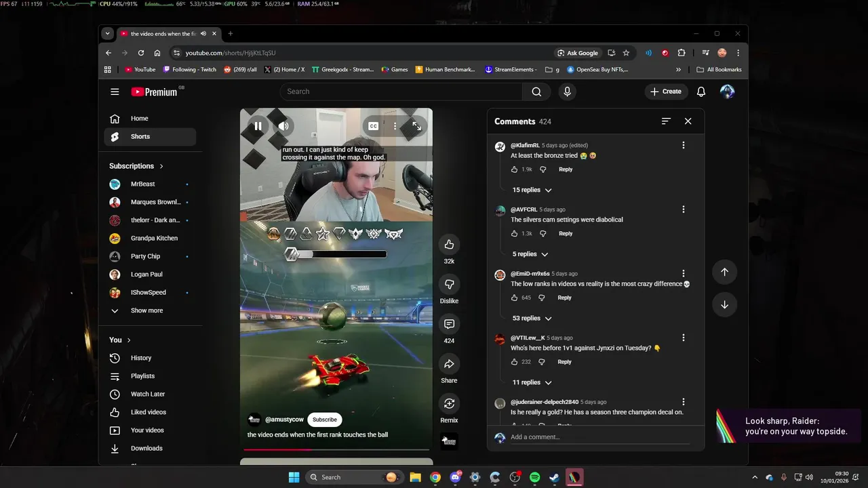Open the Grandpa Kitchen subscription
This screenshot has height=488, width=868.
click(150, 239)
